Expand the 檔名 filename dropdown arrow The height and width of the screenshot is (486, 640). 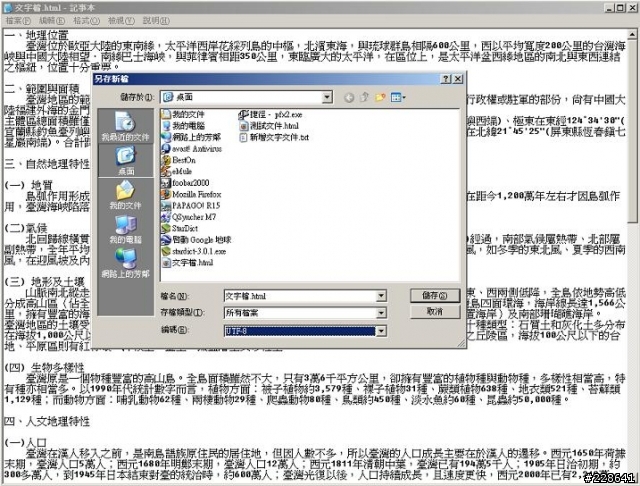pos(381,296)
